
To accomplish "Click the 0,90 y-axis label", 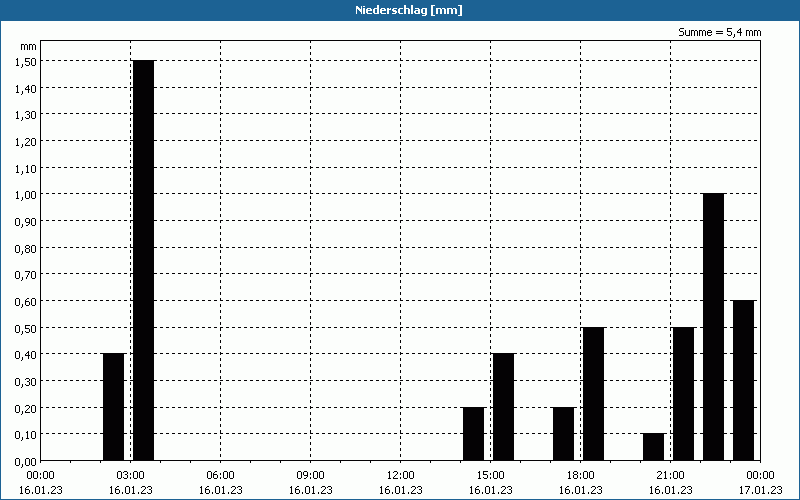I will click(x=26, y=221).
